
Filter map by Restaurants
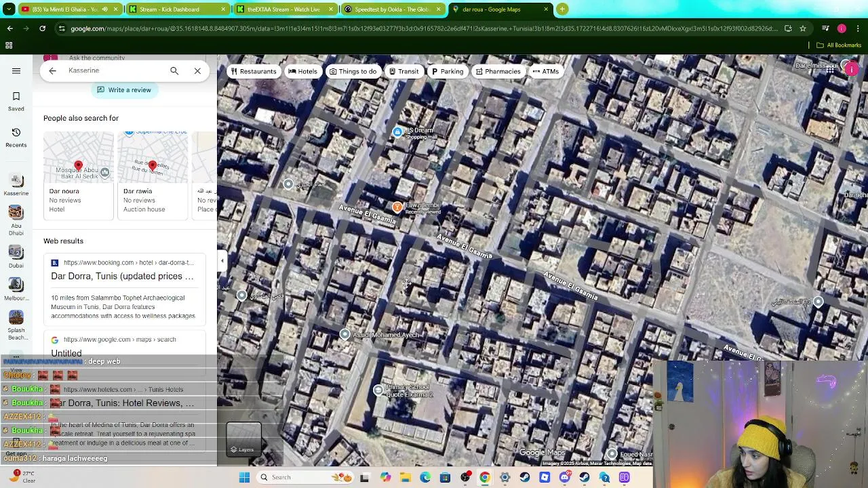254,71
